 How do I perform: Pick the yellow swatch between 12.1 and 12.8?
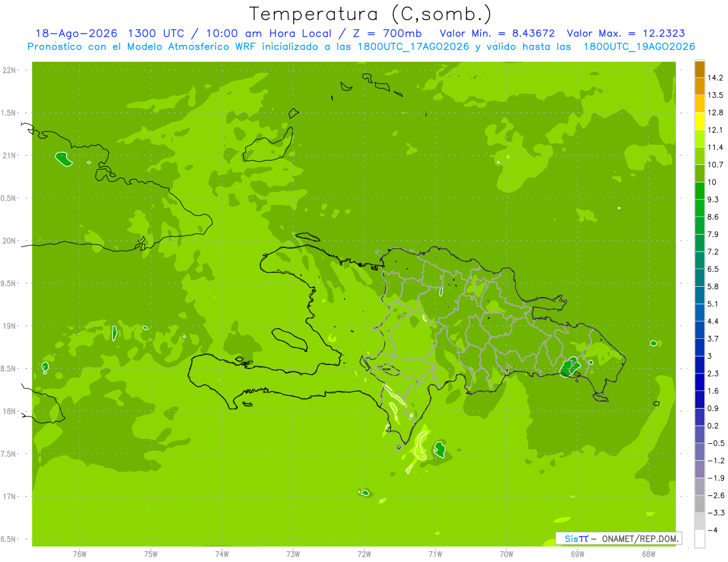699,121
